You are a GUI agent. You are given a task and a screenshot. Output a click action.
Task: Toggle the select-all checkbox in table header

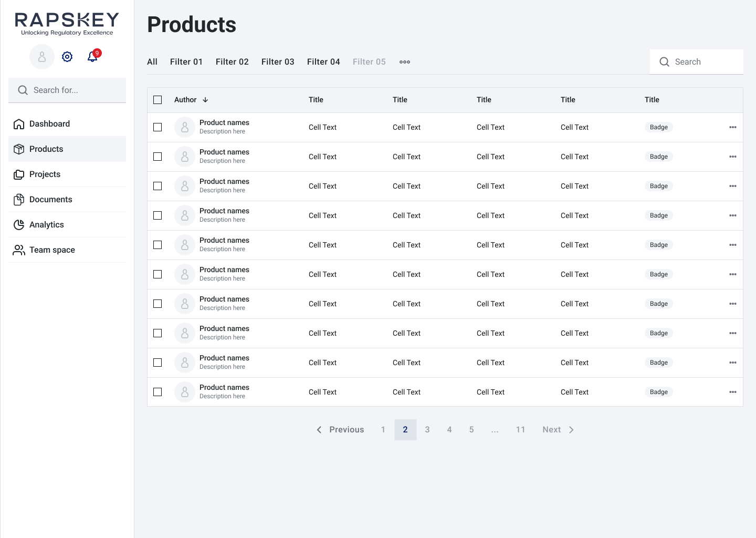157,100
